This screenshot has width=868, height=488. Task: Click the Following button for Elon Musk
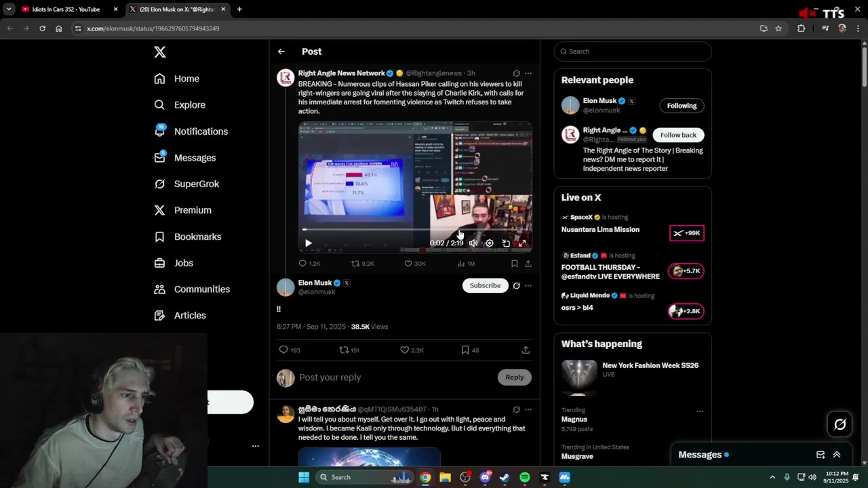[682, 106]
